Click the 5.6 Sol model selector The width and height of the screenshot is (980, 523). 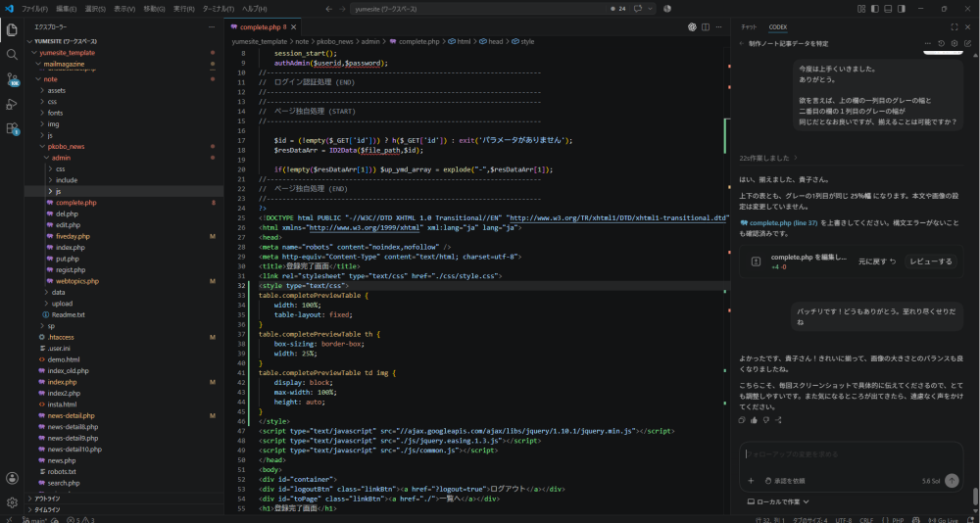point(931,481)
